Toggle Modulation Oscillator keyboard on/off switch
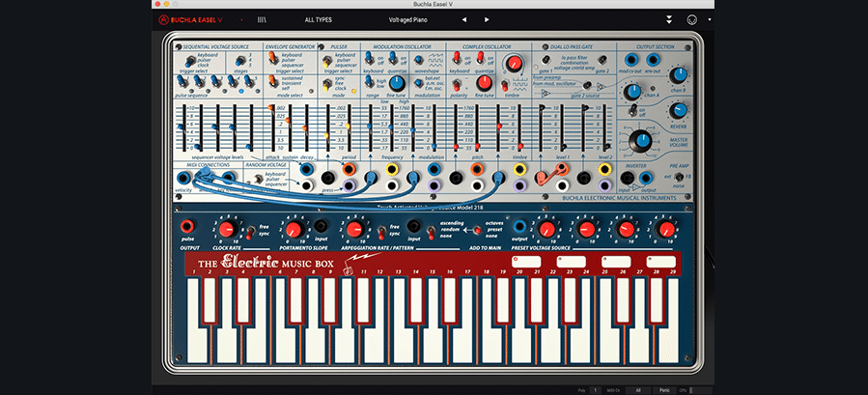868x395 pixels. pyautogui.click(x=368, y=58)
